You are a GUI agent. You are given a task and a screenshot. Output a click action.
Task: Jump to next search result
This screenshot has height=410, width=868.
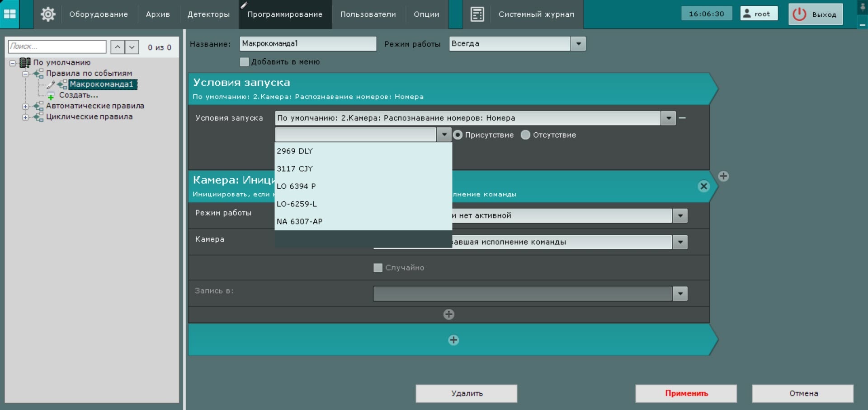pos(132,47)
